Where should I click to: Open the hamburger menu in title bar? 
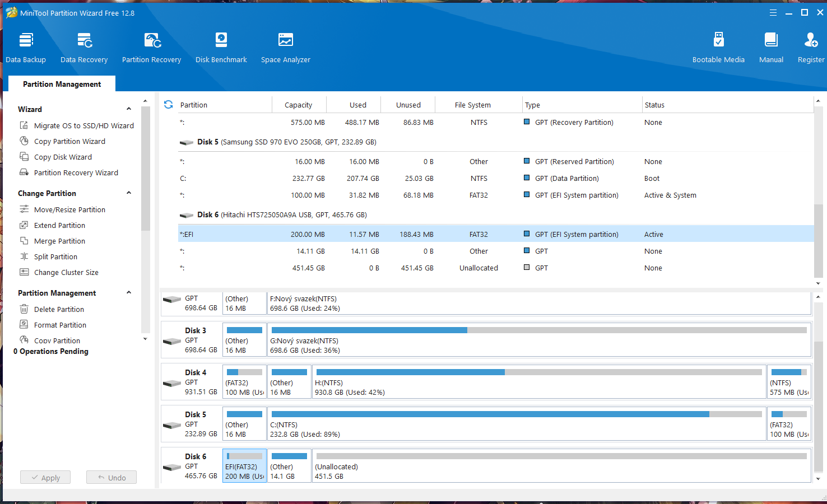[773, 12]
